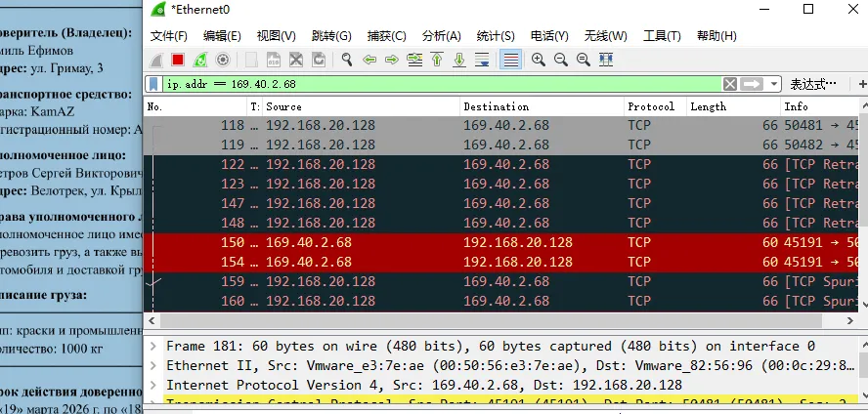Viewport: 868px width, 414px height.
Task: Sort by the Destination column header
Action: (542, 106)
